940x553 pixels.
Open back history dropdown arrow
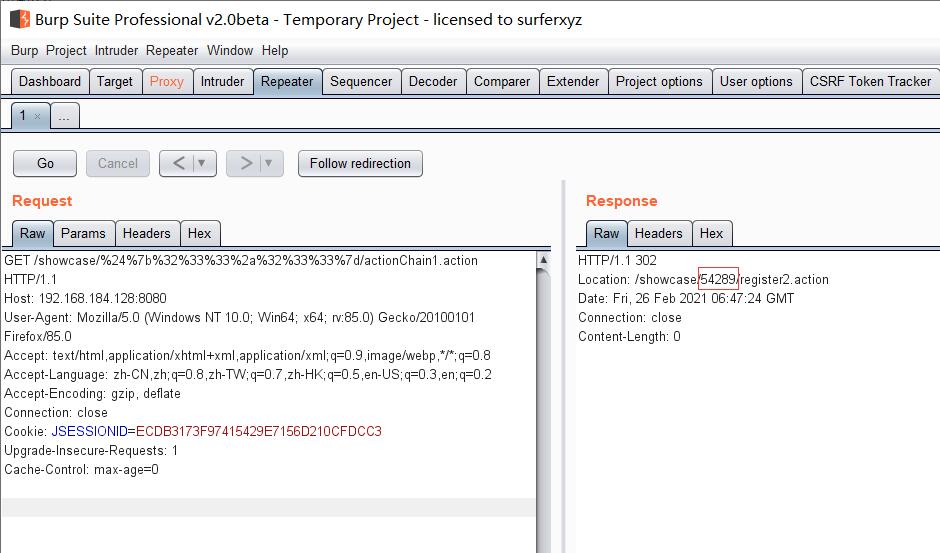point(203,163)
